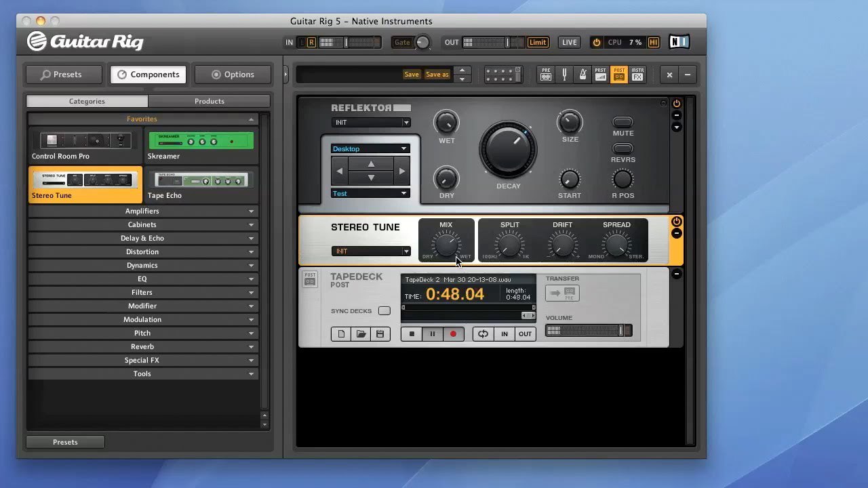Image resolution: width=868 pixels, height=488 pixels.
Task: Click the Tapedeck POST module icon
Action: click(x=310, y=279)
